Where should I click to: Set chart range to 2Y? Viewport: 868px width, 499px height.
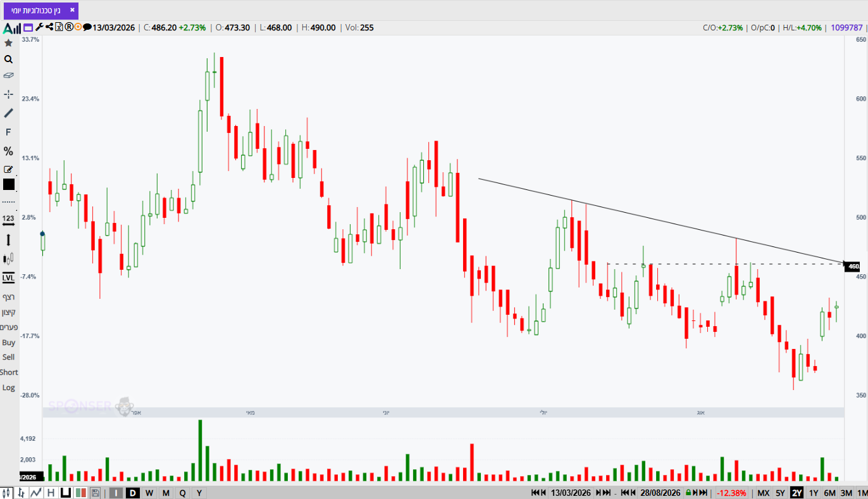[x=797, y=493]
